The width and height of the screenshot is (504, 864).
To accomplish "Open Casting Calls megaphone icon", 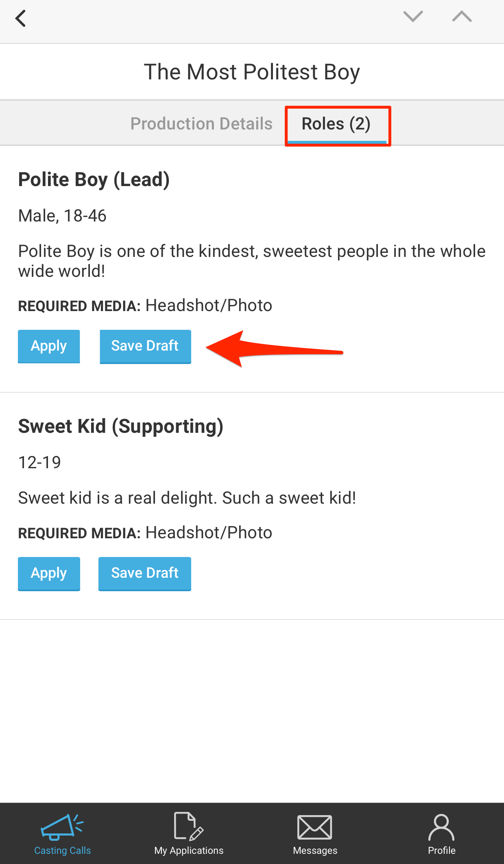I will click(x=62, y=827).
